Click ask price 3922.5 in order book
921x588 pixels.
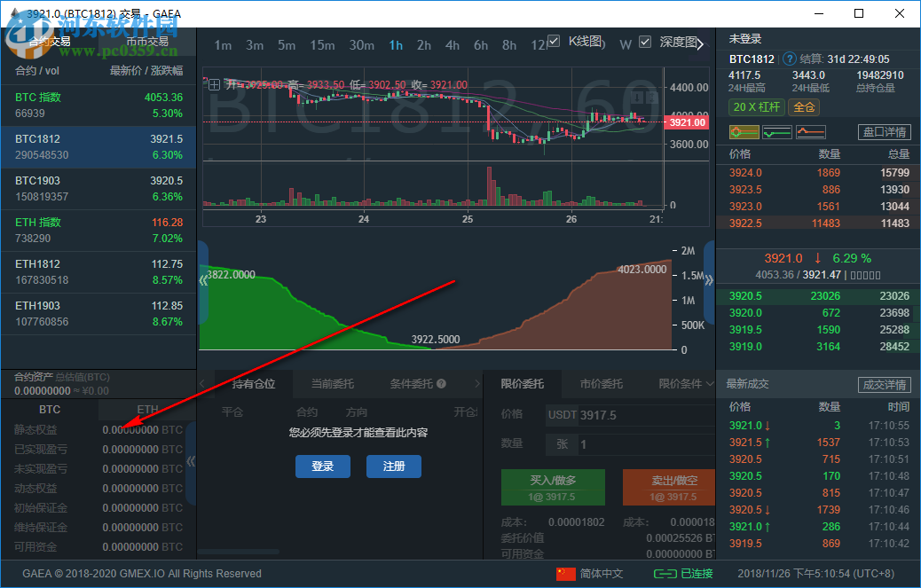tap(745, 223)
